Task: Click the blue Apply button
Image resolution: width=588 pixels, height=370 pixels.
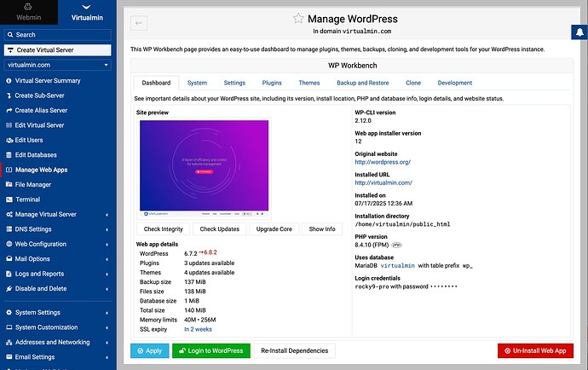Action: pos(150,351)
